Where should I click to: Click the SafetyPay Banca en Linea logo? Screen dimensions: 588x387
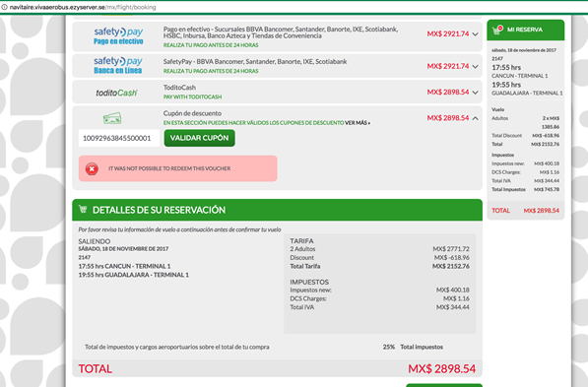[x=118, y=65]
